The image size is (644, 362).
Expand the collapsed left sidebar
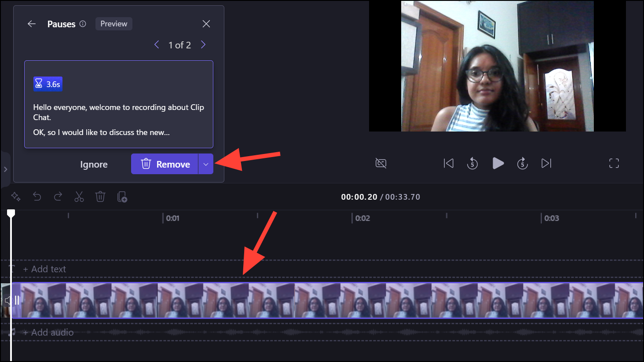pyautogui.click(x=5, y=169)
